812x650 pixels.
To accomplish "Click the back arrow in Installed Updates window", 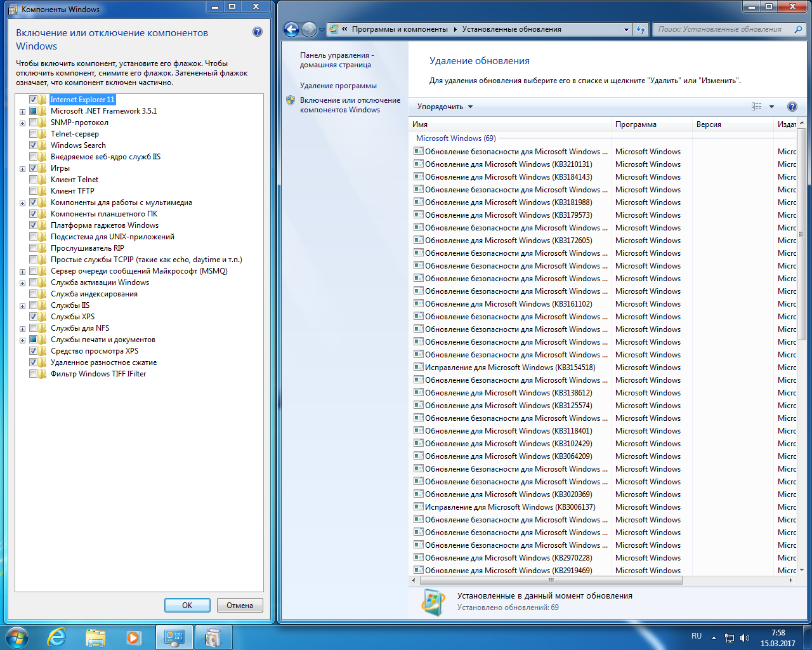I will tap(292, 29).
